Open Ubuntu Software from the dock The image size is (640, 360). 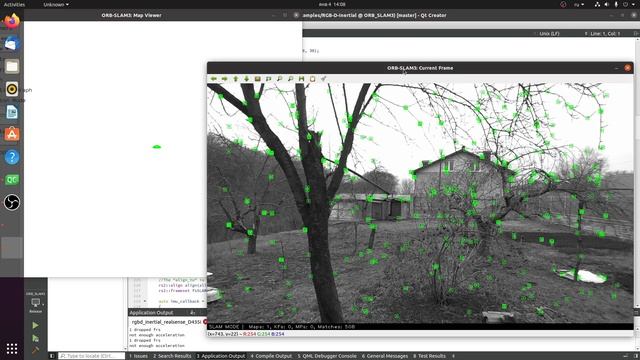[x=12, y=134]
